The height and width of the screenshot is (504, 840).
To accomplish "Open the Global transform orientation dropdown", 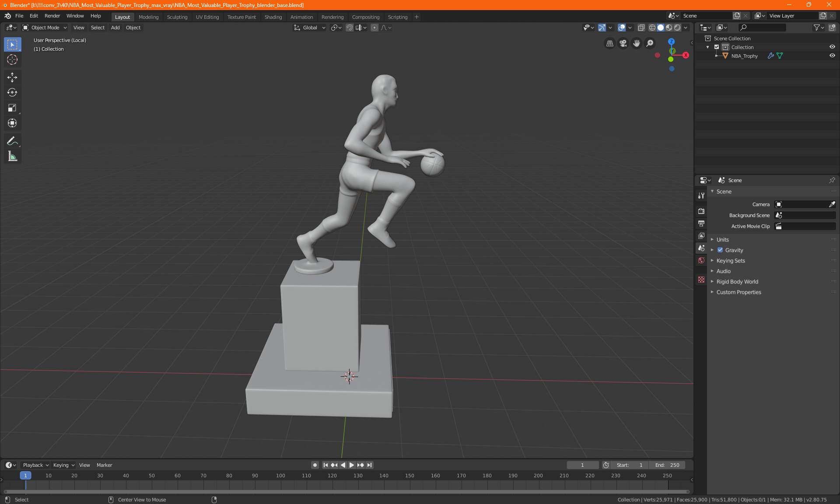I will [x=309, y=28].
